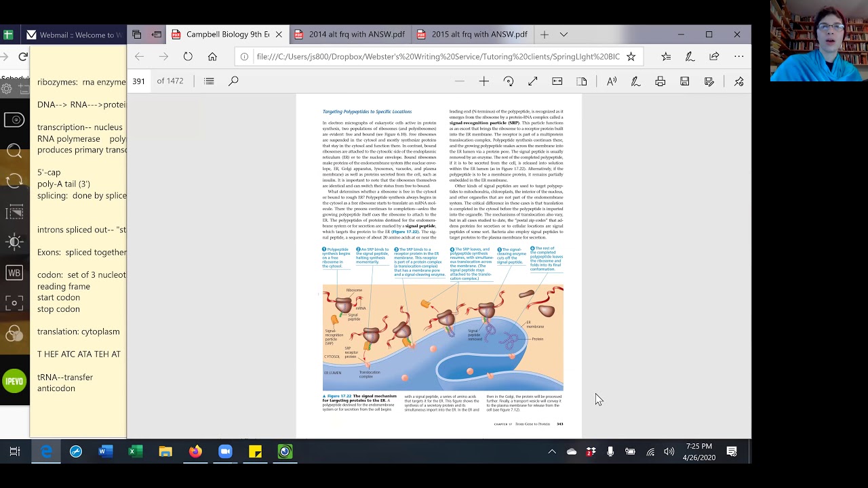The image size is (868, 488).
Task: Pin the PDF toolbar
Action: [739, 81]
